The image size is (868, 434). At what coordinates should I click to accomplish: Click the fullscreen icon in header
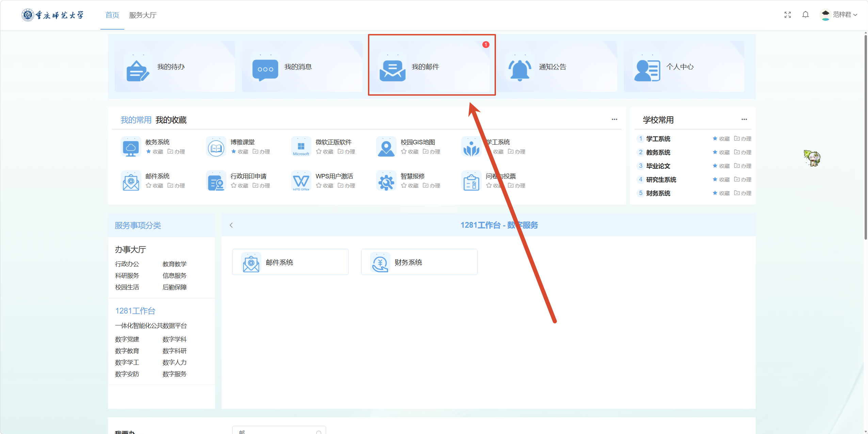tap(788, 15)
